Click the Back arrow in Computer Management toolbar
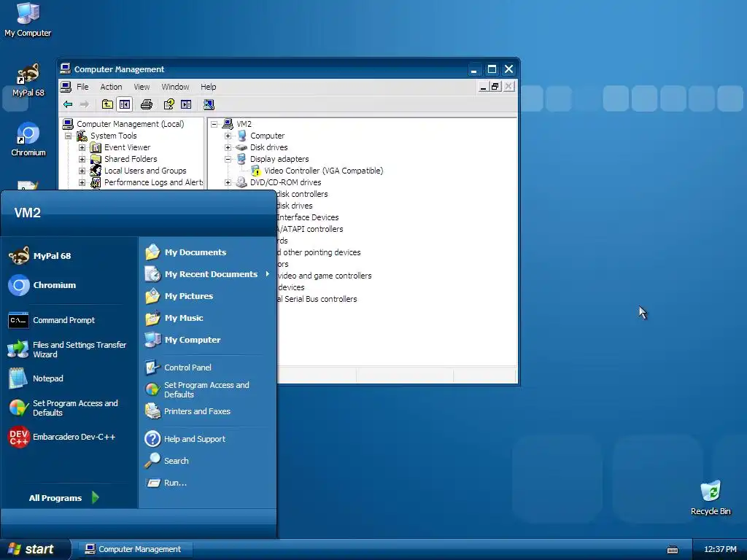The height and width of the screenshot is (560, 747). click(68, 104)
